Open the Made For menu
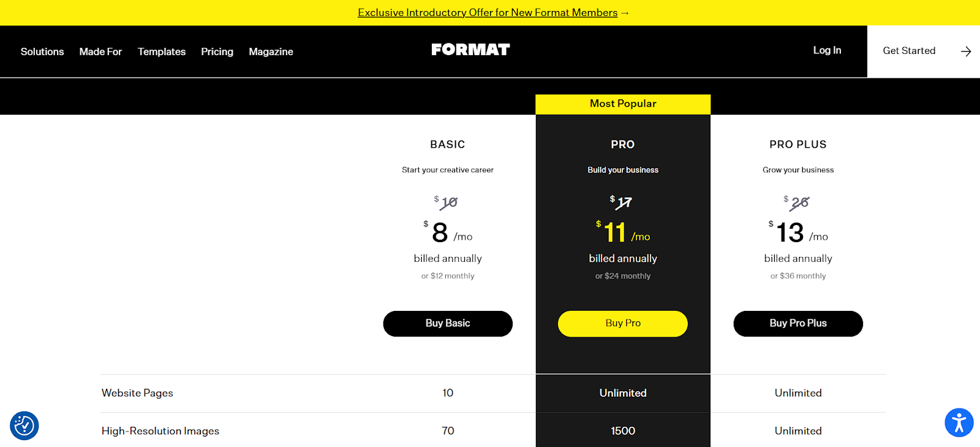The width and height of the screenshot is (980, 447). click(100, 52)
